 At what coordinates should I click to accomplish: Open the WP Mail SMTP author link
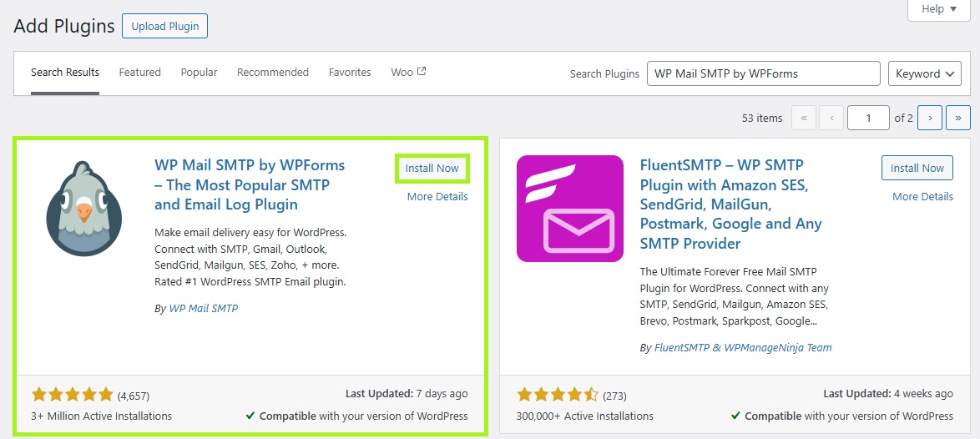tap(204, 309)
